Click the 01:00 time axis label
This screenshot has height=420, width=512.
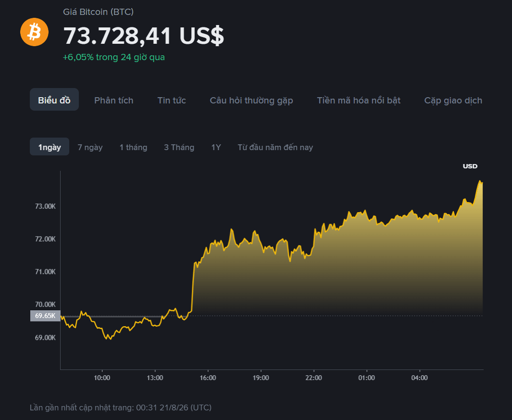point(366,378)
